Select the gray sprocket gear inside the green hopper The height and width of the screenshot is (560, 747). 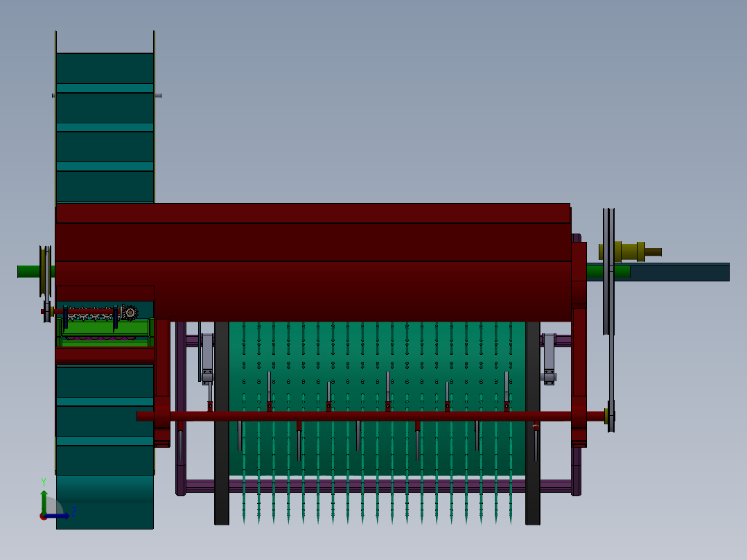pyautogui.click(x=130, y=312)
